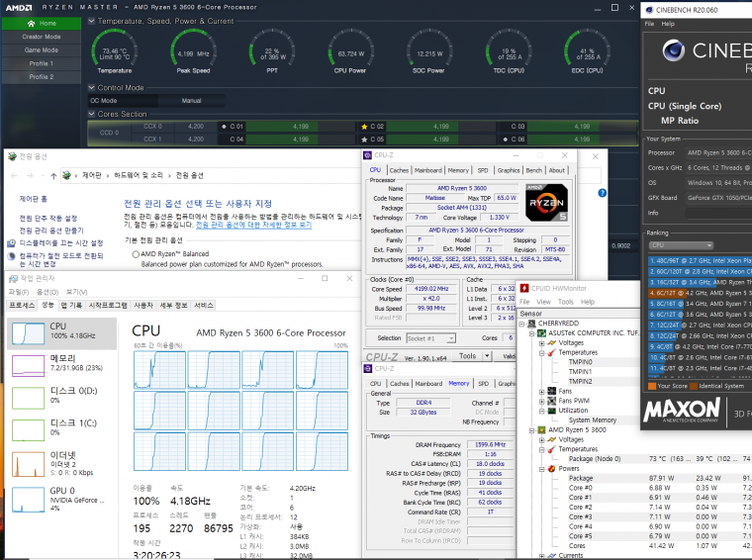Click the Tools button in CPU-Z

point(468,356)
